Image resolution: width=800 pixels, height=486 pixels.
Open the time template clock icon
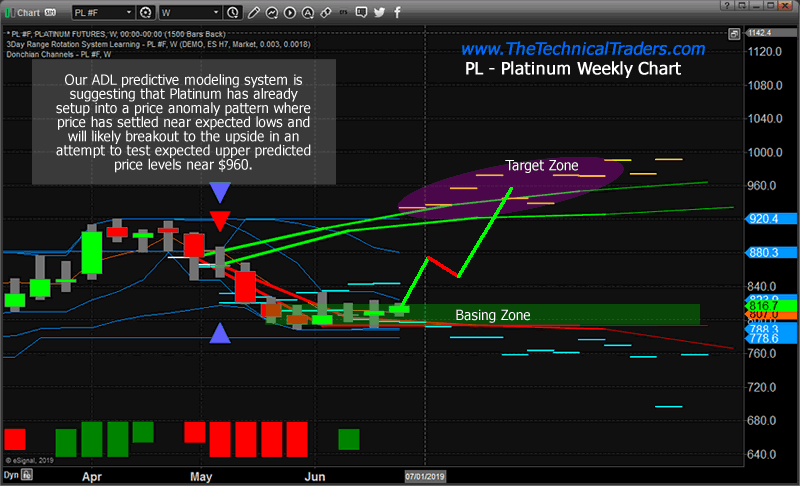233,13
